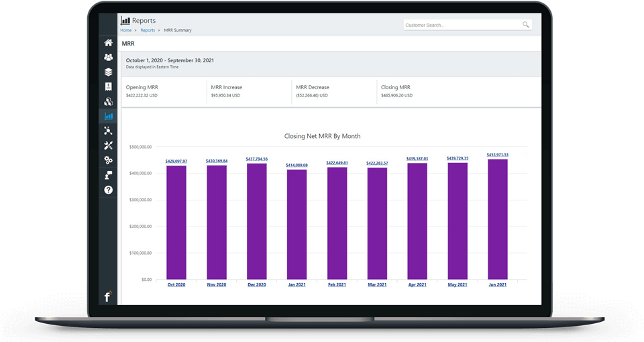Open the Customers people icon in sidebar

point(108,57)
